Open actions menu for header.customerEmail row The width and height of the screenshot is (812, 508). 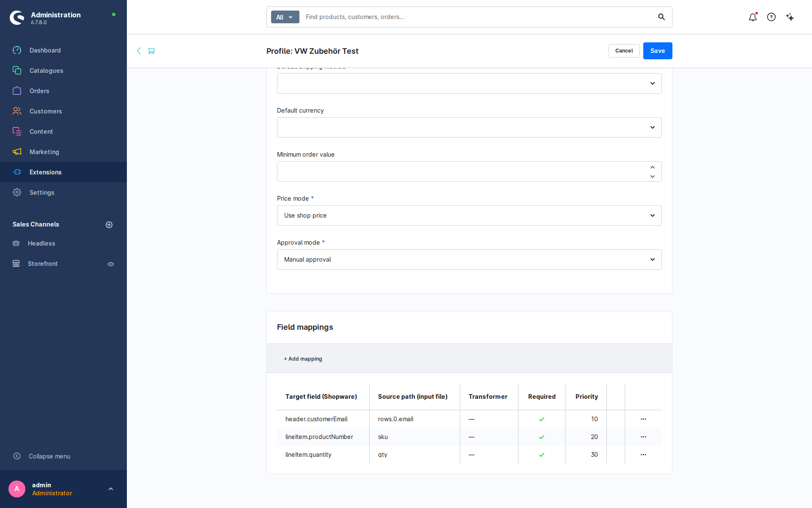click(x=643, y=419)
